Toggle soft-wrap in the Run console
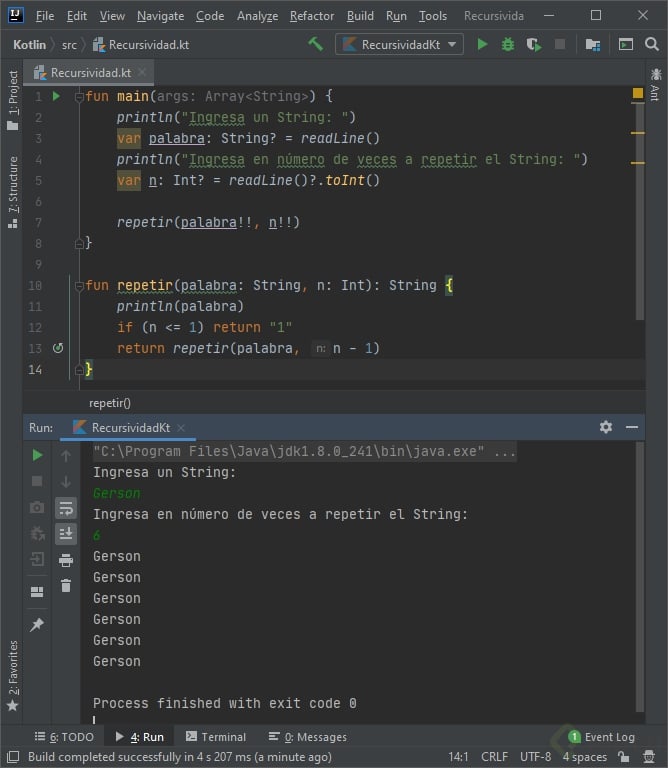Image resolution: width=668 pixels, height=768 pixels. 66,508
